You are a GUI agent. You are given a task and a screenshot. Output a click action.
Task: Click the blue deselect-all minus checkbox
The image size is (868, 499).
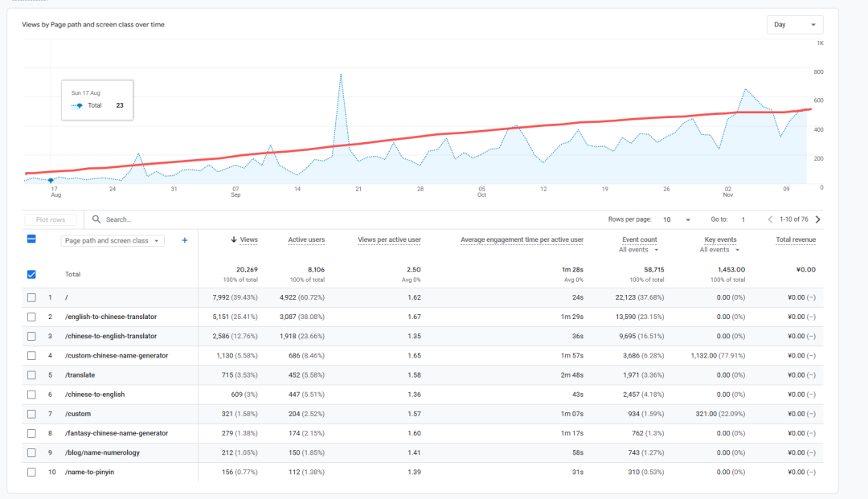pos(31,239)
